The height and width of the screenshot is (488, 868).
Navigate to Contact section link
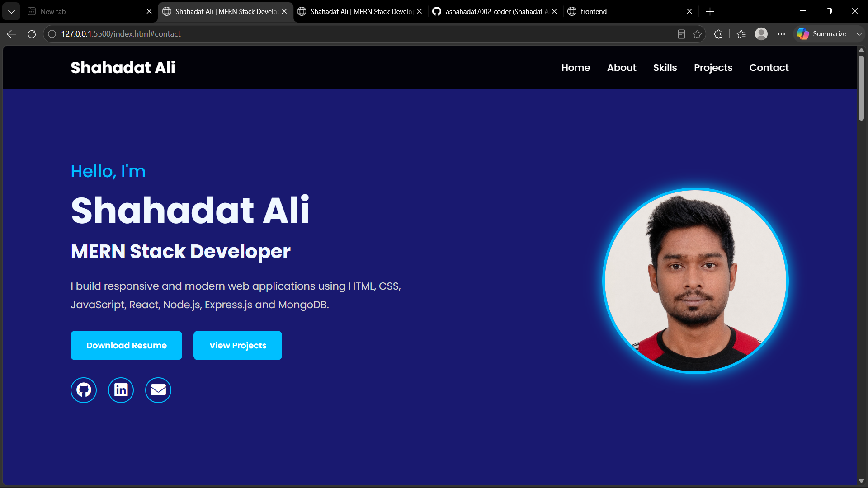pyautogui.click(x=769, y=68)
